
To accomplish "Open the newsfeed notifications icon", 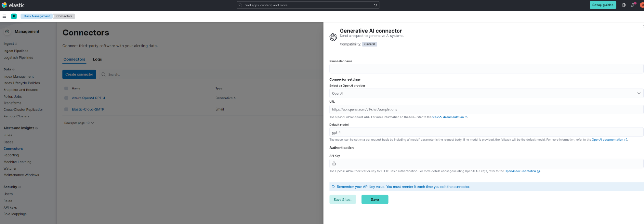I will [633, 5].
